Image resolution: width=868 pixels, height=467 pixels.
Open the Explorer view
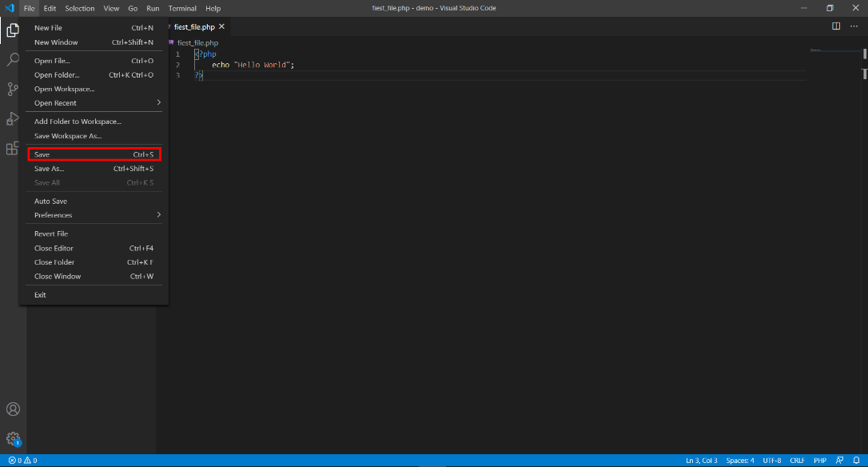[13, 30]
